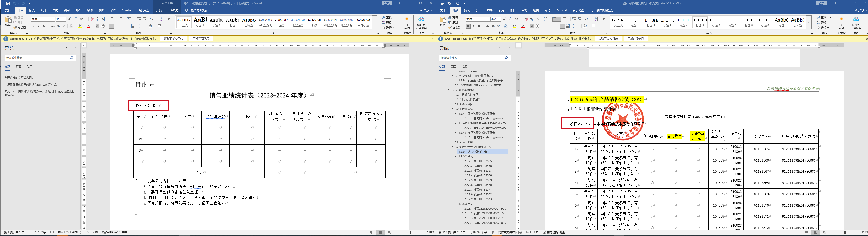The width and height of the screenshot is (868, 236).
Task: Click center align icon in left window ribbon
Action: pyautogui.click(x=117, y=26)
